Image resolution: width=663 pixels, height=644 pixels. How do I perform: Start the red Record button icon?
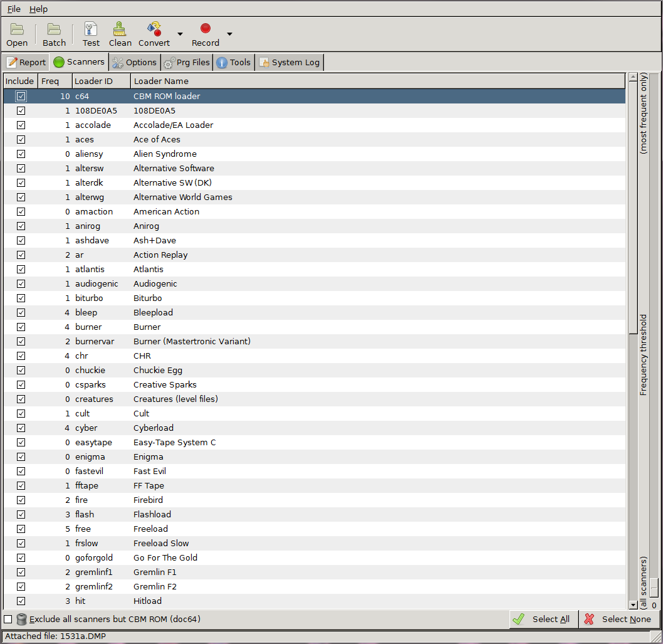click(x=206, y=28)
